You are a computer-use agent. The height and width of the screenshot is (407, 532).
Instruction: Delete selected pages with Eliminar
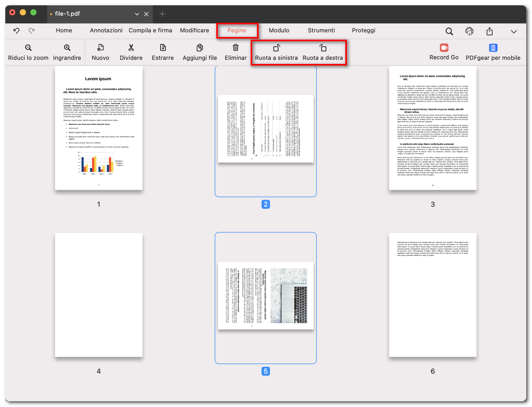pos(235,53)
